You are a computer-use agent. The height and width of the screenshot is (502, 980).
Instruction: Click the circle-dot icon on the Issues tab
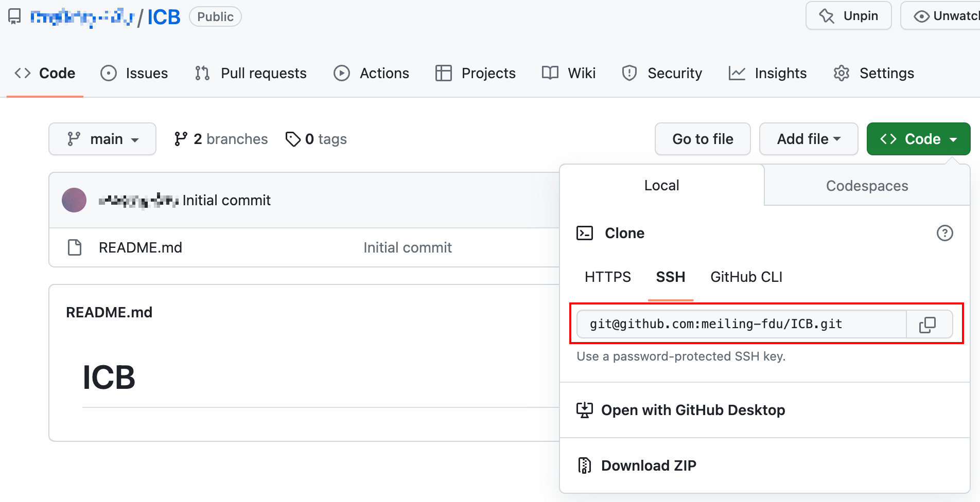click(x=109, y=73)
